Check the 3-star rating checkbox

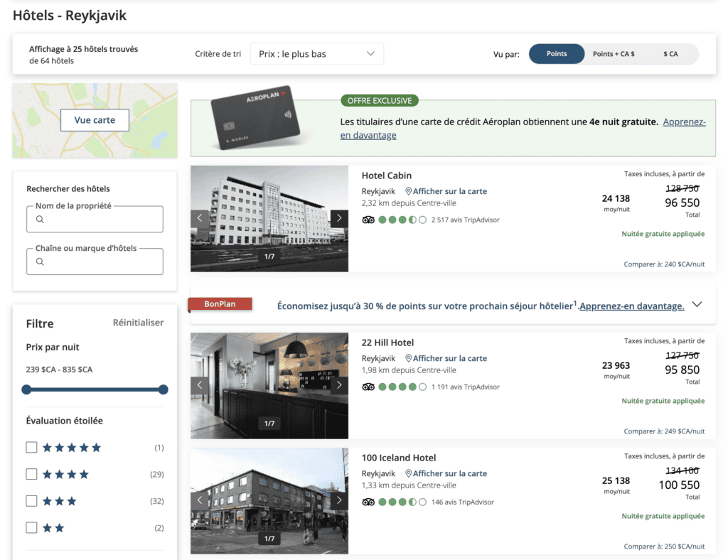(30, 501)
